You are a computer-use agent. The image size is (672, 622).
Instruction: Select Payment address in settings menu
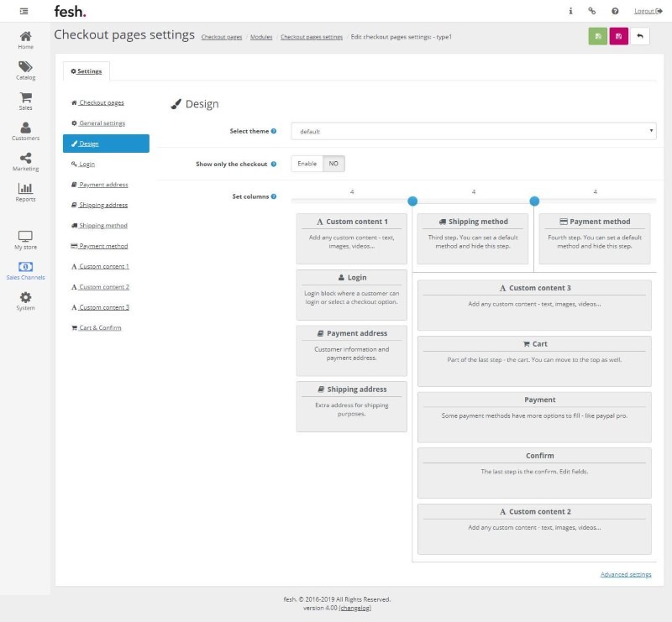(x=103, y=185)
